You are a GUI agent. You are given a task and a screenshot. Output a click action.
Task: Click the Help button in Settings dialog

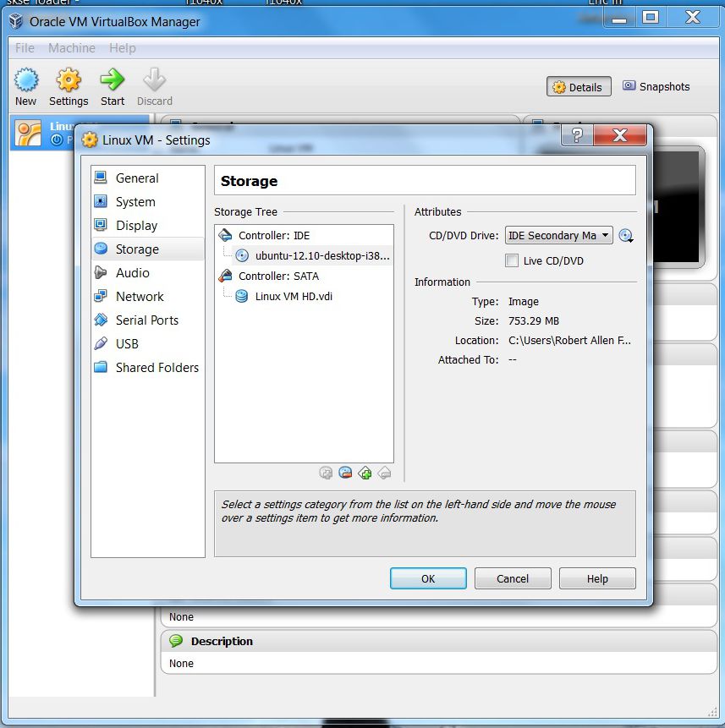[x=597, y=578]
